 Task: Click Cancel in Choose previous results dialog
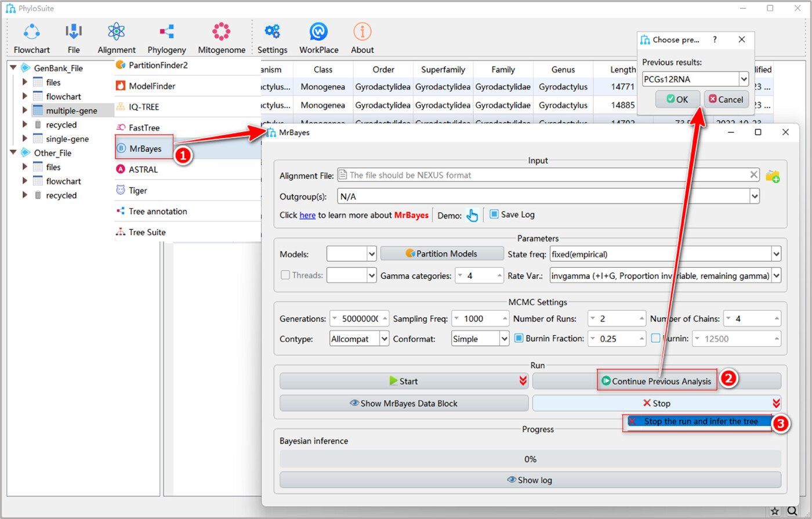(x=726, y=99)
